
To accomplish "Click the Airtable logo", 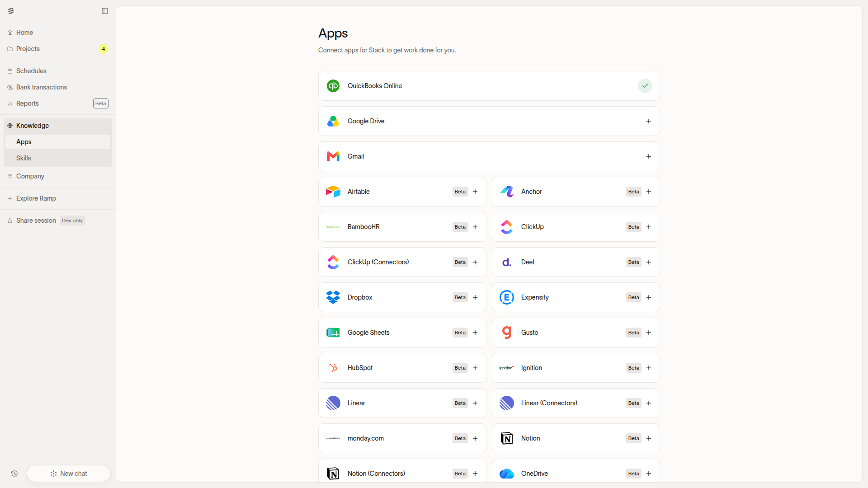I will click(x=333, y=192).
